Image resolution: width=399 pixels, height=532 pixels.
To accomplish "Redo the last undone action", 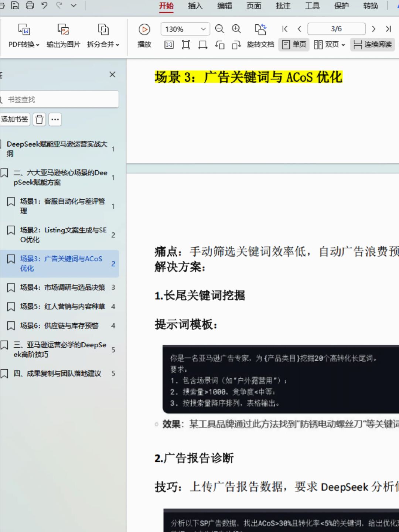I will pyautogui.click(x=59, y=6).
